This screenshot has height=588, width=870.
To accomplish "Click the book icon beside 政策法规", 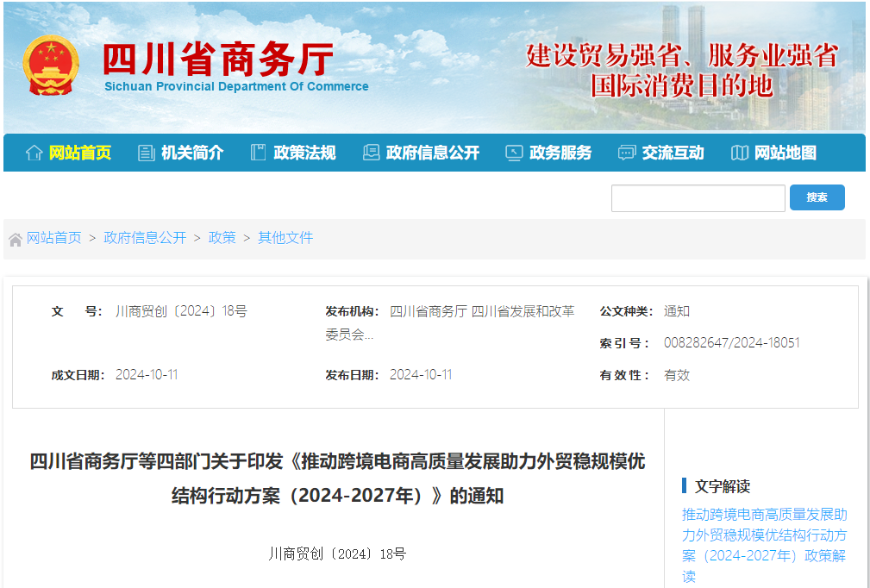I will pyautogui.click(x=258, y=153).
